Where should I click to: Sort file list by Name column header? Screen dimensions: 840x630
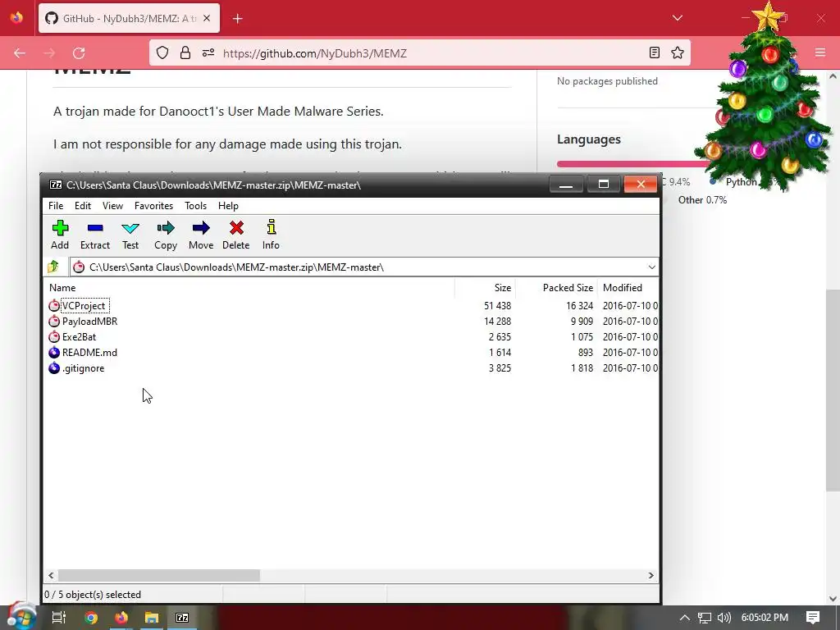click(x=249, y=288)
